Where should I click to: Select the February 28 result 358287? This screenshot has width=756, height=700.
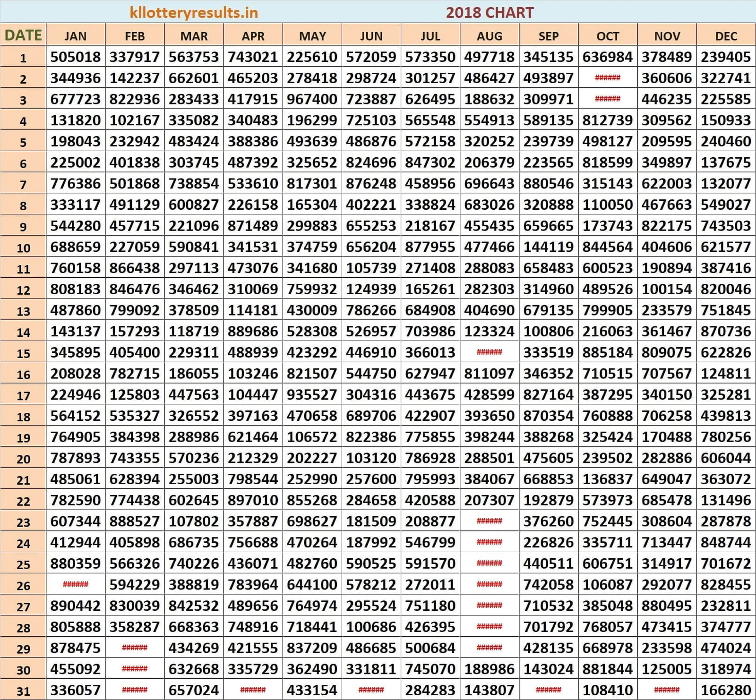click(x=135, y=627)
